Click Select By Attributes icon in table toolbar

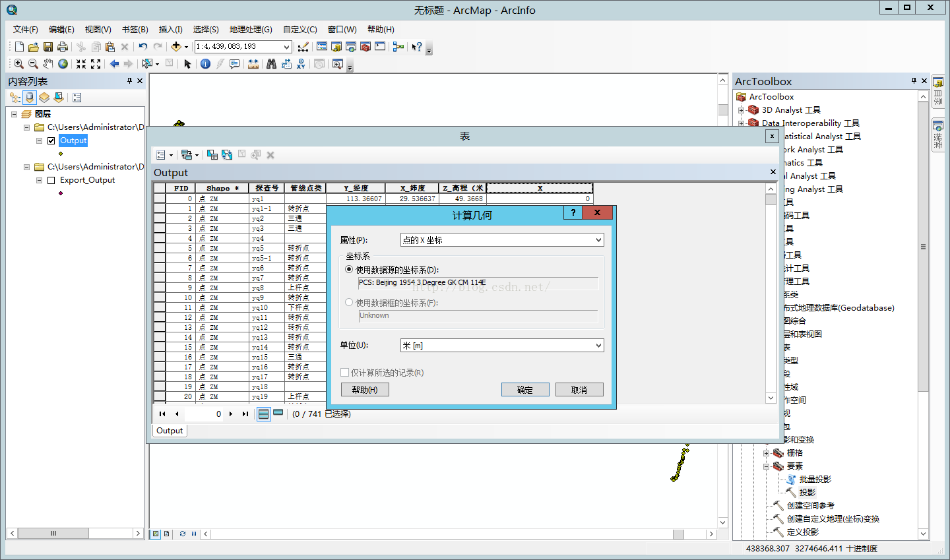click(212, 155)
